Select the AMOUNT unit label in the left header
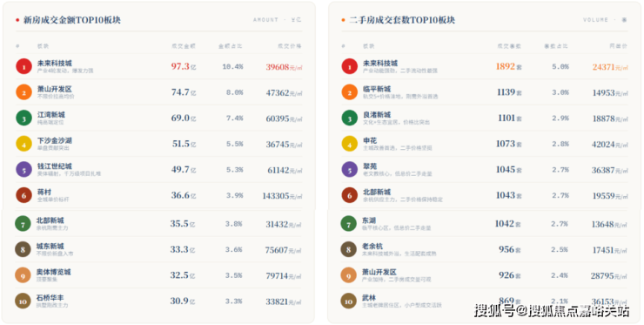 tap(278, 20)
